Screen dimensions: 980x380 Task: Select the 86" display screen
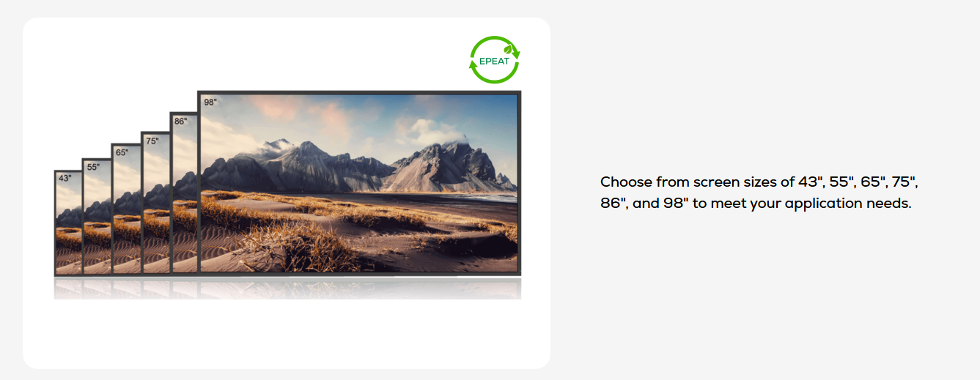185,193
